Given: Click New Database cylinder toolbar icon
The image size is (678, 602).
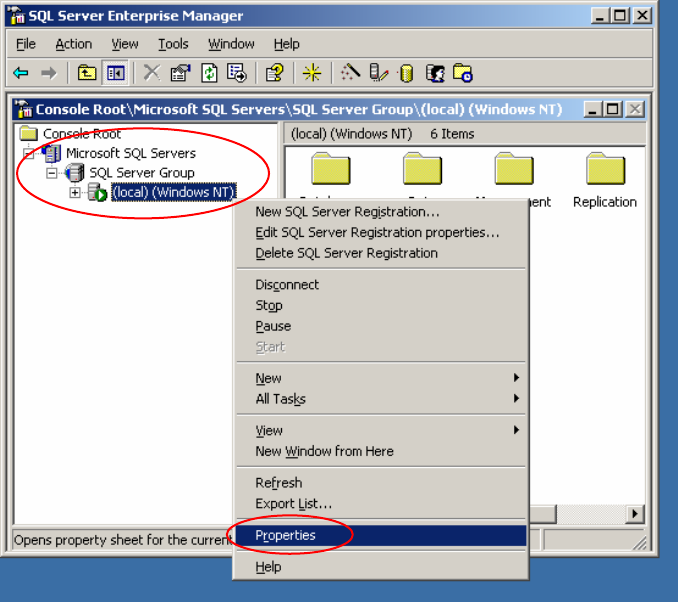Looking at the screenshot, I should pos(406,73).
